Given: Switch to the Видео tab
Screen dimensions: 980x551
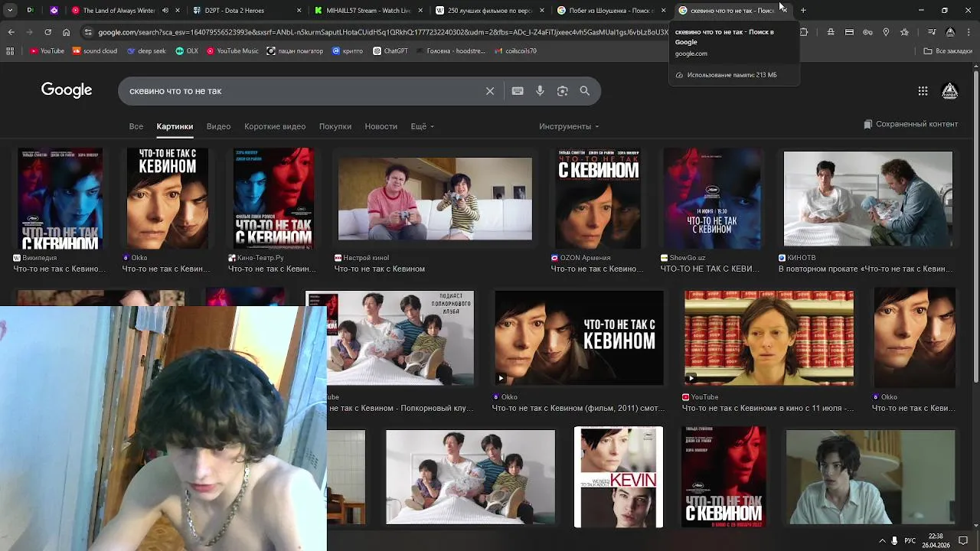Looking at the screenshot, I should [x=218, y=126].
